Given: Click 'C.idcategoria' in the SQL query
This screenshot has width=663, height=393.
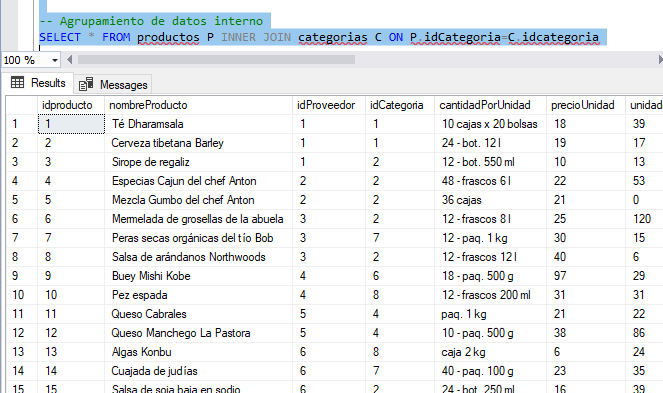Looking at the screenshot, I should (553, 37).
